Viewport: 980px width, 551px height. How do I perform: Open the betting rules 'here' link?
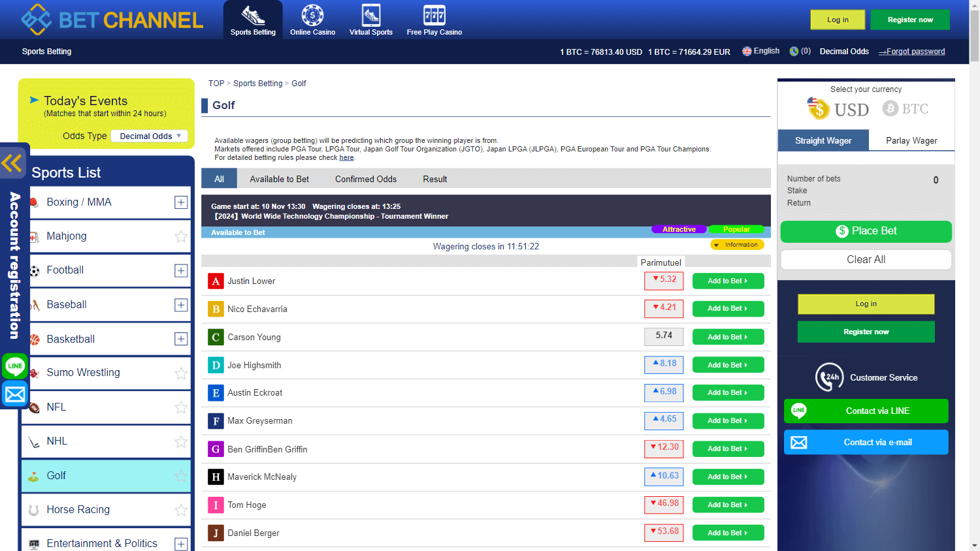(346, 157)
